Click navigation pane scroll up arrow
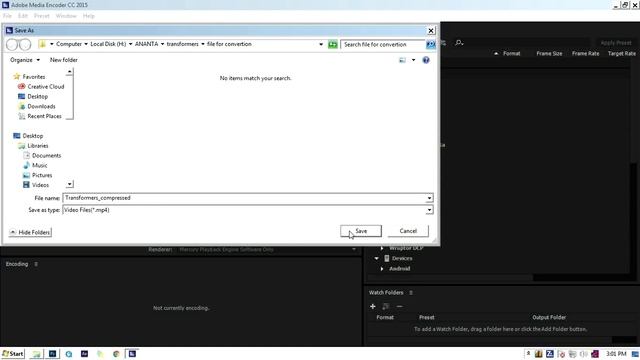This screenshot has width=640, height=360. 69,72
